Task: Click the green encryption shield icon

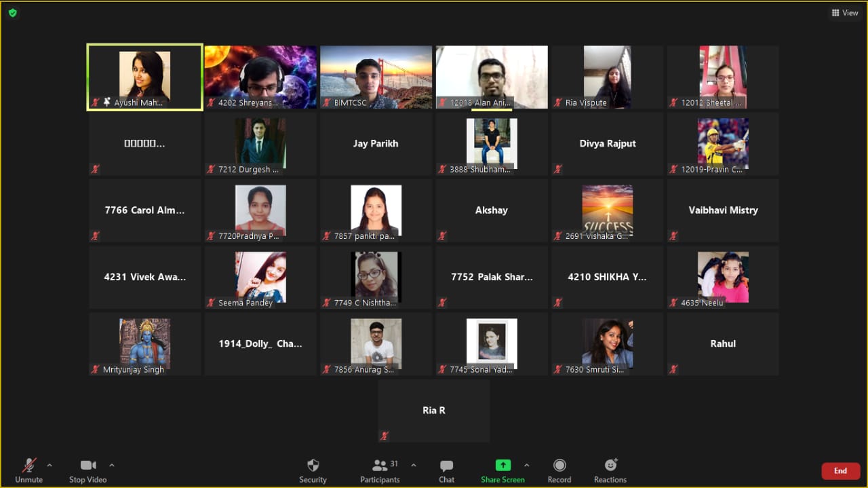Action: click(12, 13)
